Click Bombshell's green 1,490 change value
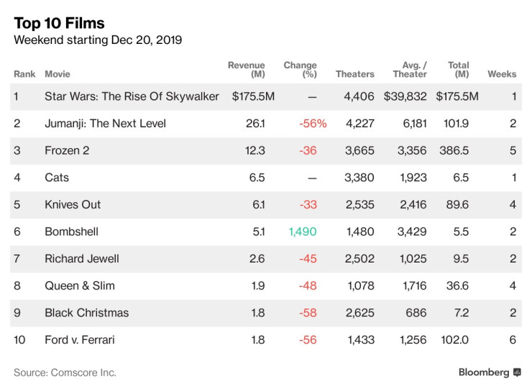This screenshot has width=532, height=392. pyautogui.click(x=303, y=232)
